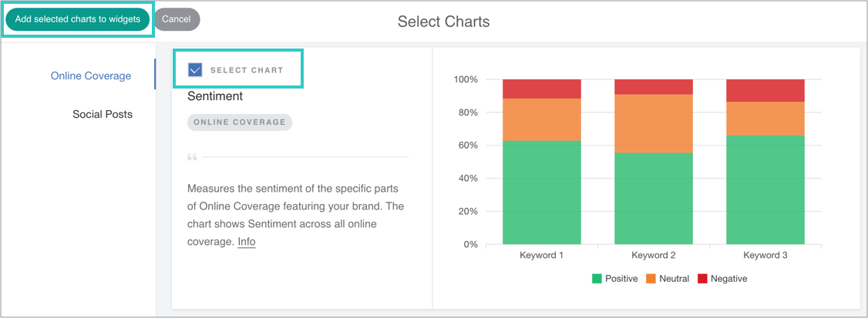The height and width of the screenshot is (318, 868).
Task: Click the Keyword 1 axis label
Action: click(541, 255)
